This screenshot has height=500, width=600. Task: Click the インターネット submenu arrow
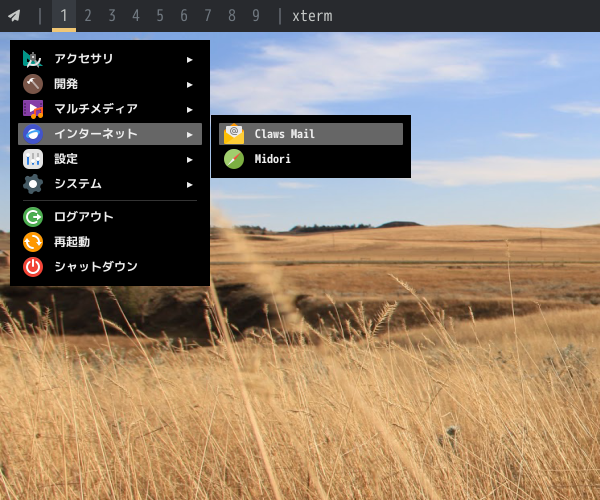(x=189, y=135)
